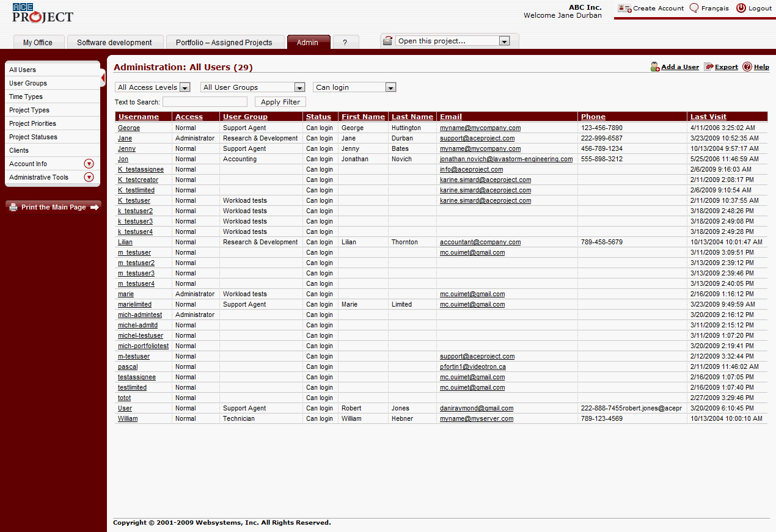The height and width of the screenshot is (532, 776).
Task: Open the K_testassignee username link
Action: point(141,170)
